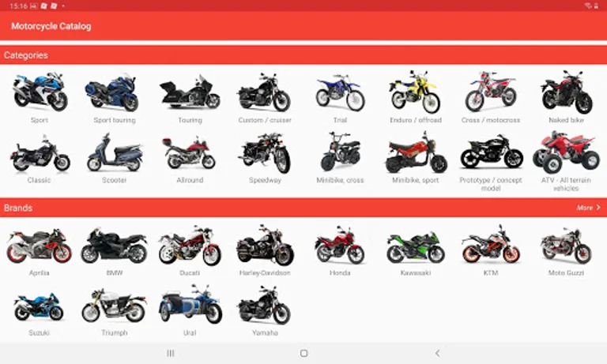
Task: Click the Wi-Fi status bar icon
Action: (588, 6)
